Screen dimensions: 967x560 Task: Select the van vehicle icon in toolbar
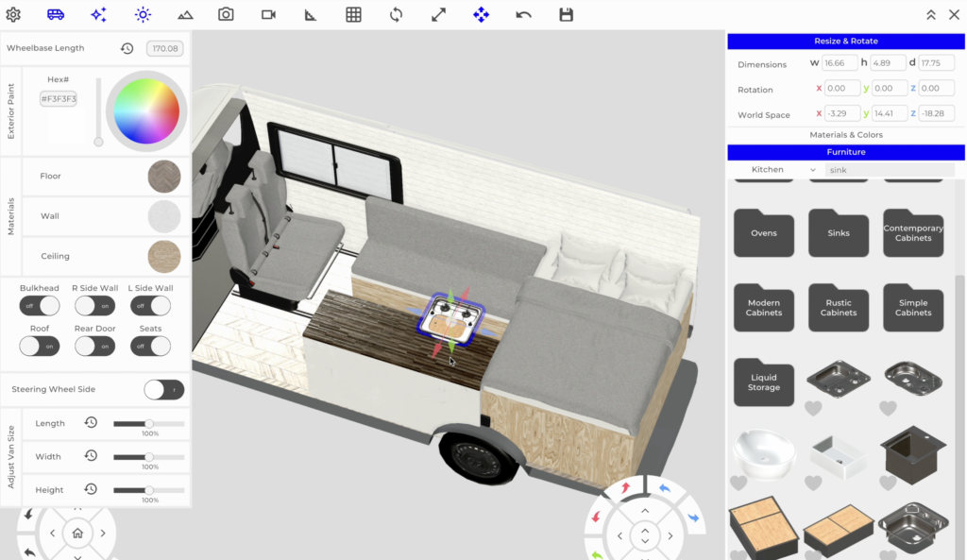[56, 14]
